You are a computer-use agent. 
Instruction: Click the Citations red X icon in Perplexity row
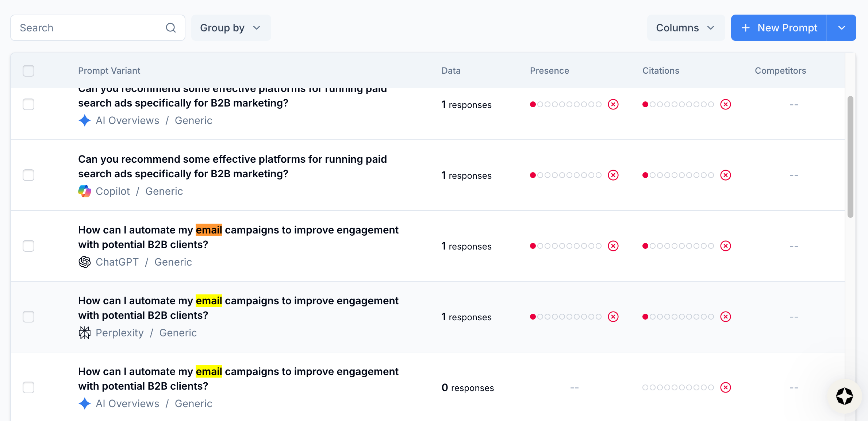point(726,317)
